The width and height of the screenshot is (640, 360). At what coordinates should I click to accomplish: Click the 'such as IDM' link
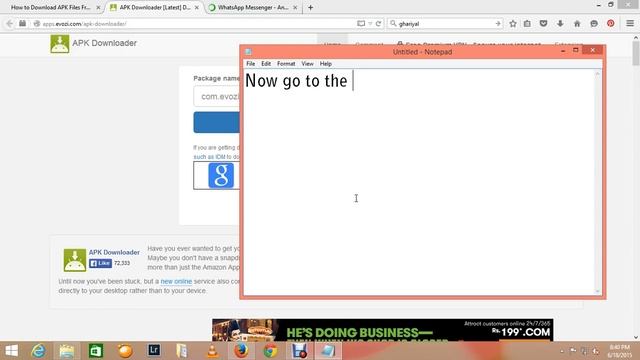click(209, 157)
